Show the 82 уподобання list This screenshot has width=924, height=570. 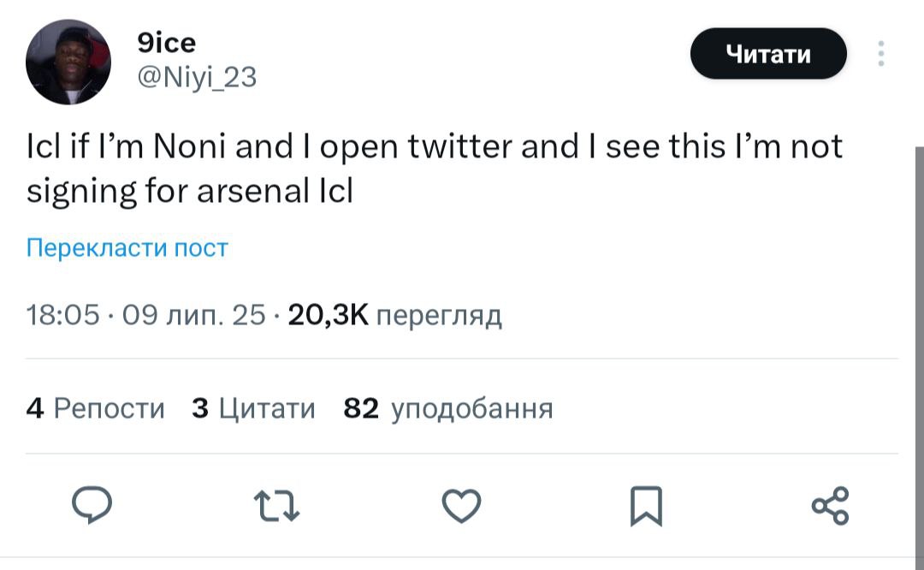(x=447, y=408)
